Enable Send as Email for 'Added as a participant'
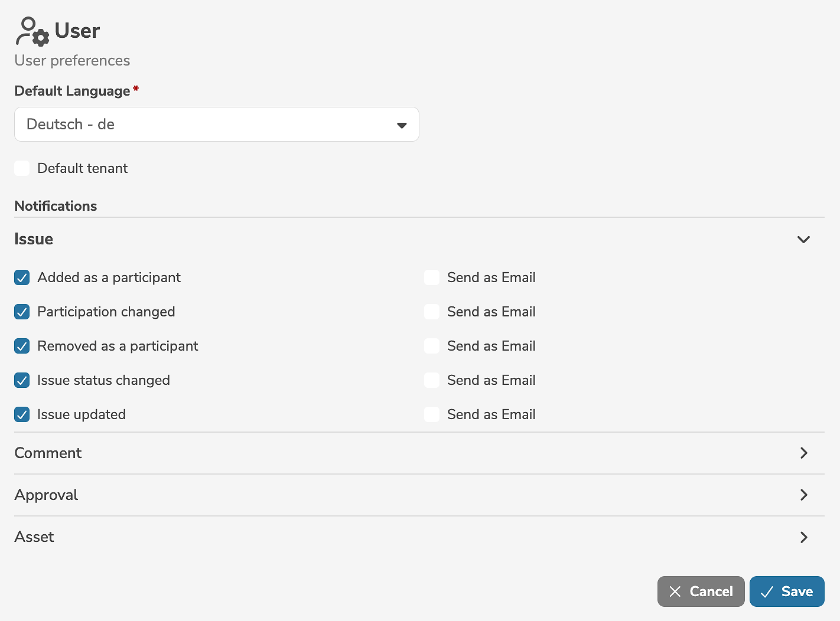Screen dimensions: 840x621 coord(432,277)
